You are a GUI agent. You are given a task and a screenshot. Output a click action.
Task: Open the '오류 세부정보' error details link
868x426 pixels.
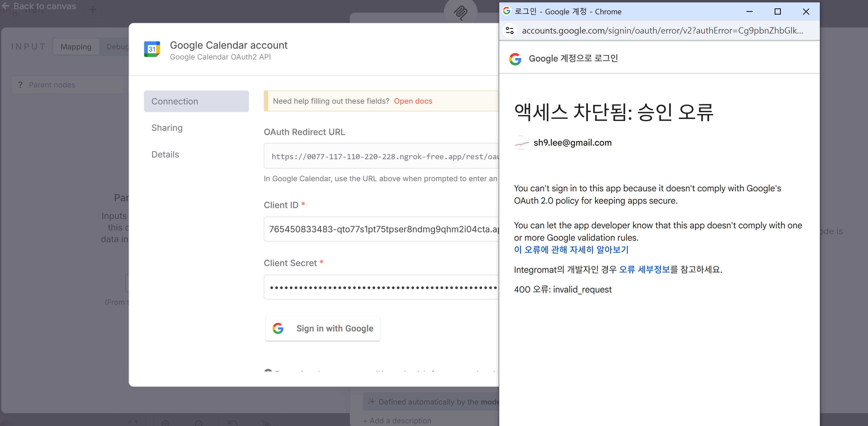[x=644, y=270]
